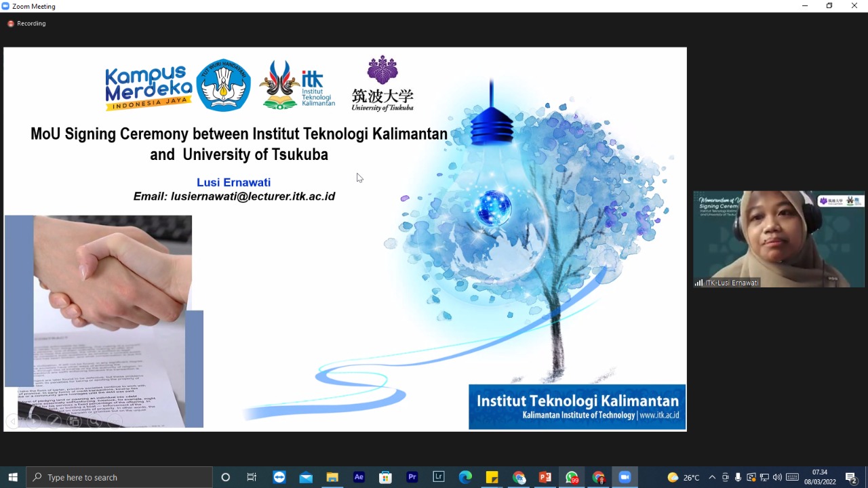Open Sticky Notes from the taskbar

(x=492, y=477)
